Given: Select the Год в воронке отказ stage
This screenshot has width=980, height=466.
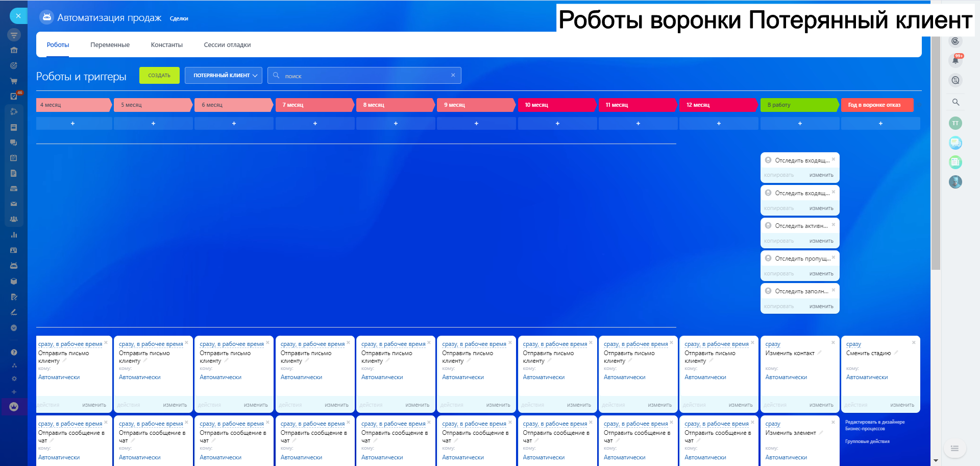Looking at the screenshot, I should click(877, 105).
